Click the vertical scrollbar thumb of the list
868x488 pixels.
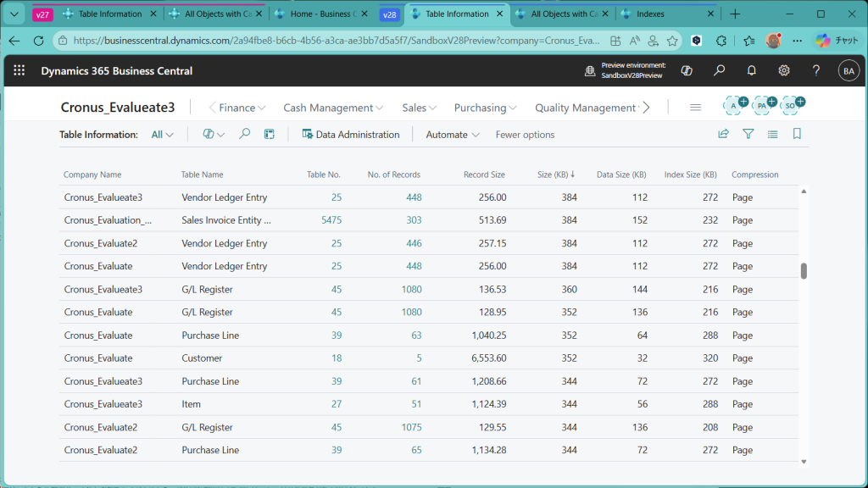804,271
